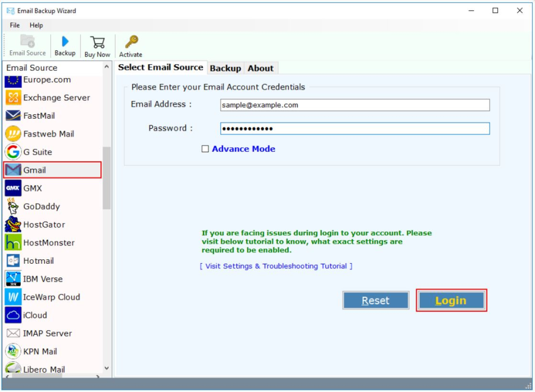Select Gmail as the email source
The height and width of the screenshot is (392, 535).
[x=35, y=170]
